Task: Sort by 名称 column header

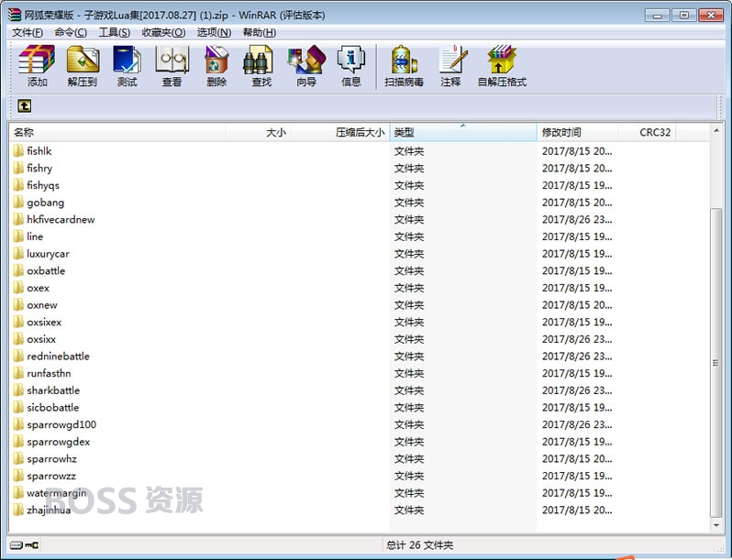Action: 117,132
